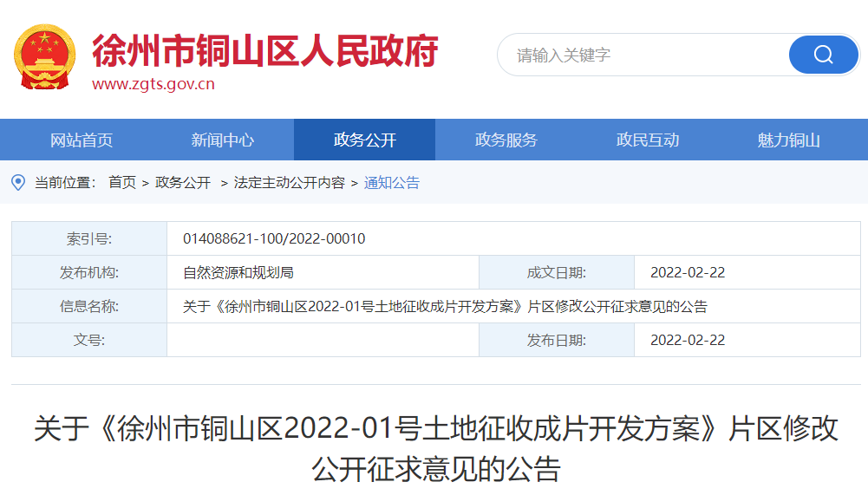Screen dimensions: 868x495
Task: Click the national emblem logo
Action: (x=45, y=57)
